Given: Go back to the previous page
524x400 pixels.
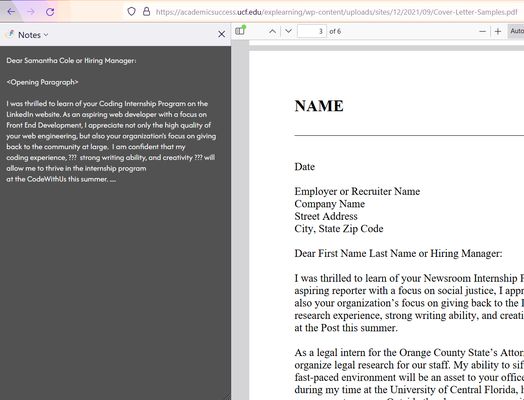Looking at the screenshot, I should 11,12.
